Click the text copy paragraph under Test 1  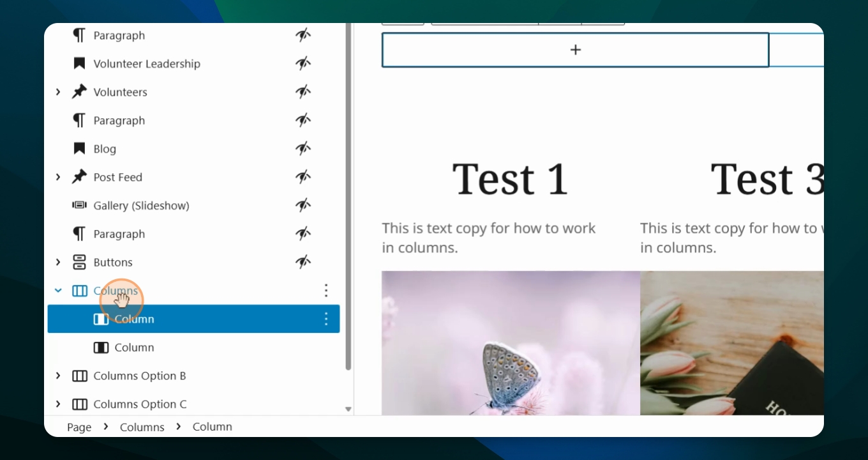pos(489,238)
